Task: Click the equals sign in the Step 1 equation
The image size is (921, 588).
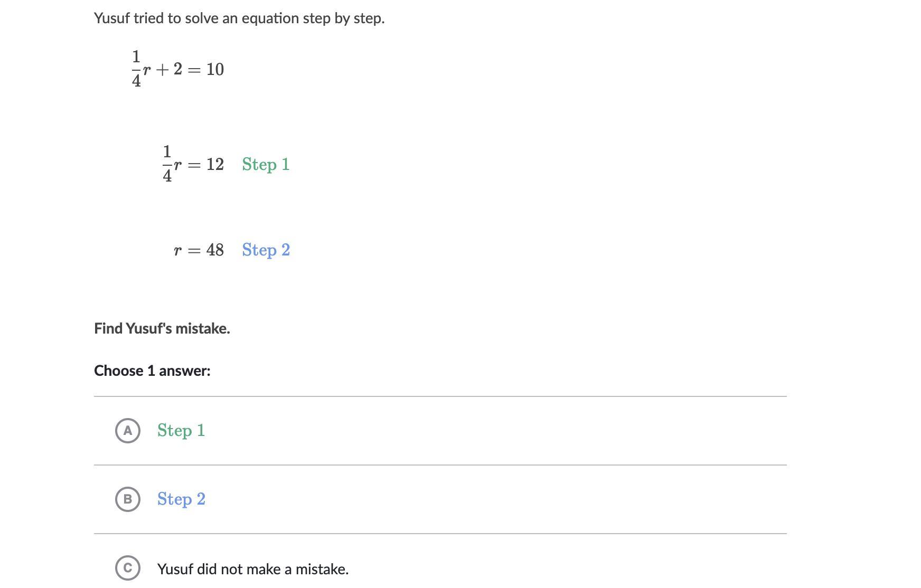Action: point(194,165)
